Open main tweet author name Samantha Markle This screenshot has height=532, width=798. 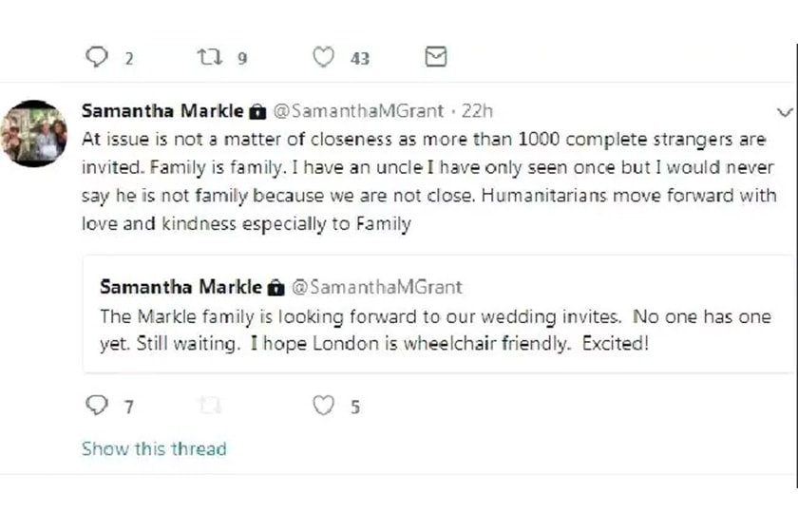(x=163, y=110)
